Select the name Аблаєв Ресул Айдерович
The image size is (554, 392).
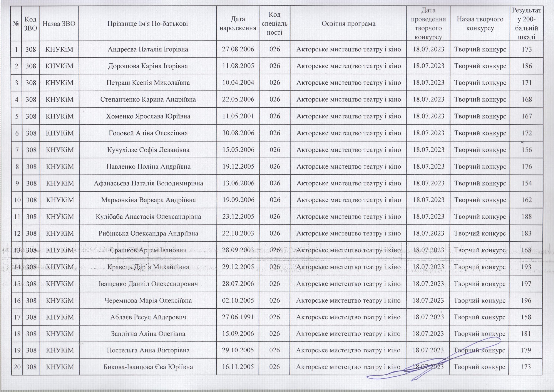(x=148, y=317)
